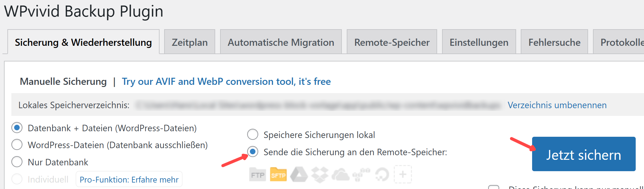644x189 pixels.
Task: Click the plus icon to add remote storage
Action: pyautogui.click(x=403, y=175)
